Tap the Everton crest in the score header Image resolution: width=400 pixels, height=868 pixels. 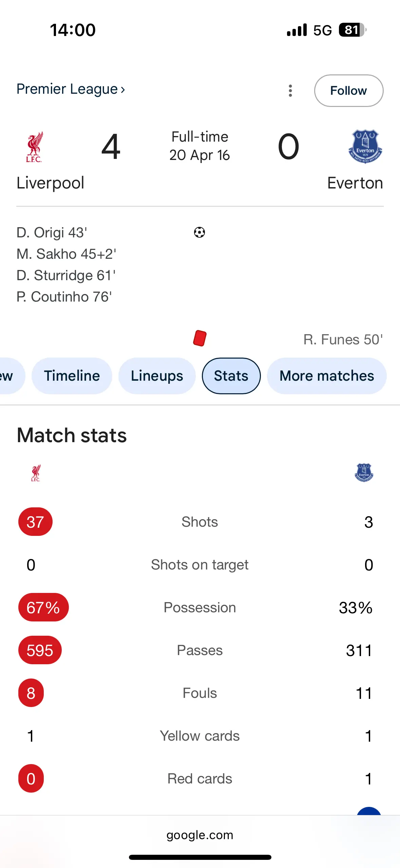365,147
